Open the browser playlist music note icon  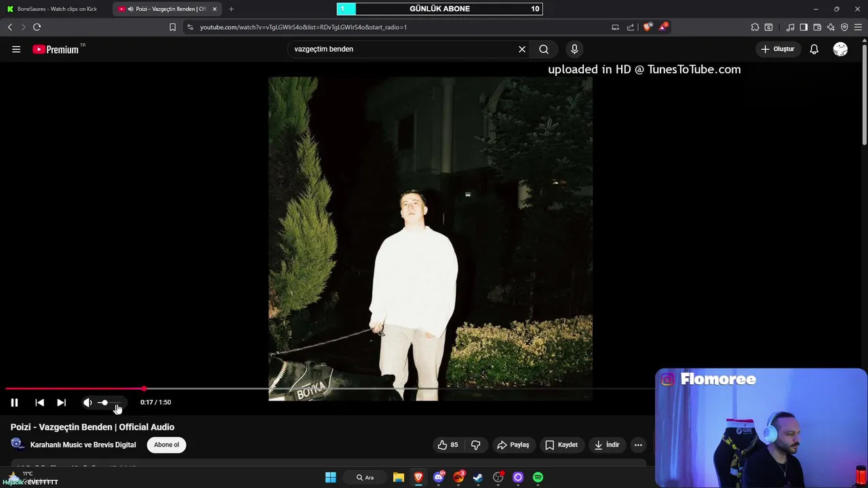click(790, 27)
